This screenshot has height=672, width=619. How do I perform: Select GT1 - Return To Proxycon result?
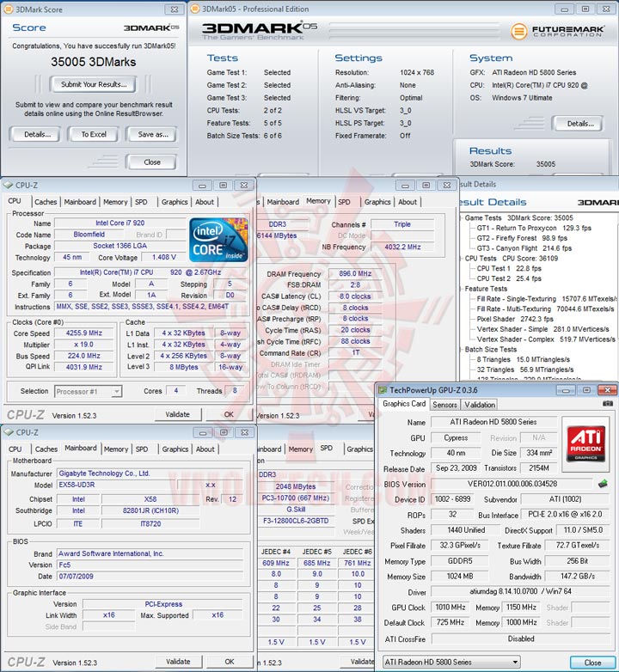534,228
